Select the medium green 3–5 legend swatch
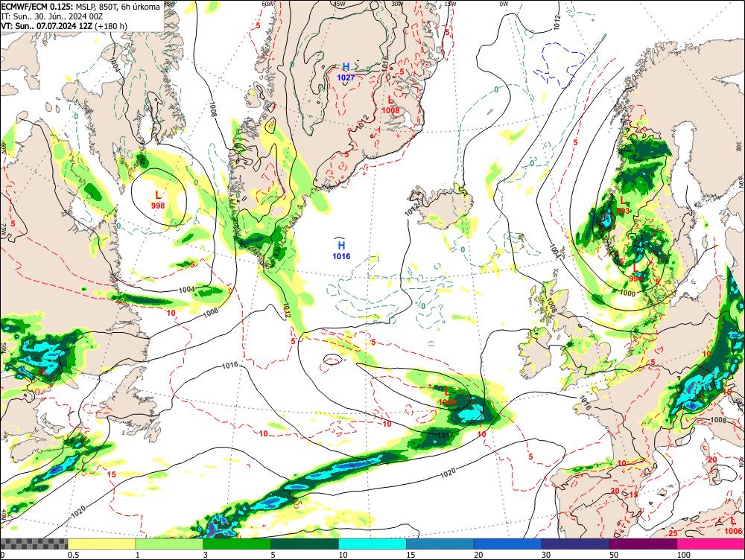 (x=237, y=544)
